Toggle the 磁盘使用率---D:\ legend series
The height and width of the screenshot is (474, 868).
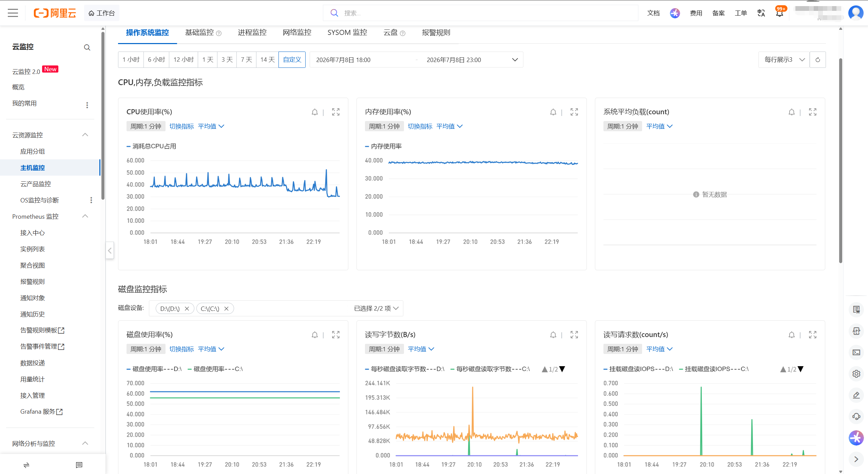click(154, 369)
